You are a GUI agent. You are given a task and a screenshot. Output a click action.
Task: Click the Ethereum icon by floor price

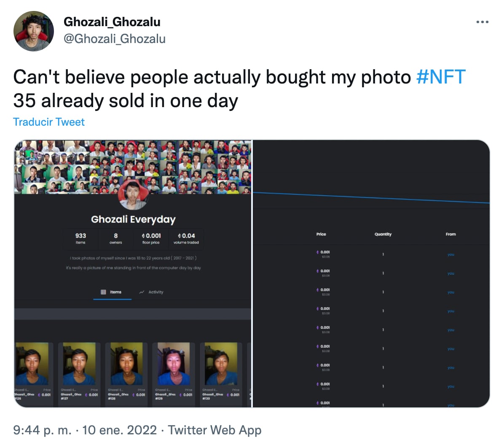(144, 236)
